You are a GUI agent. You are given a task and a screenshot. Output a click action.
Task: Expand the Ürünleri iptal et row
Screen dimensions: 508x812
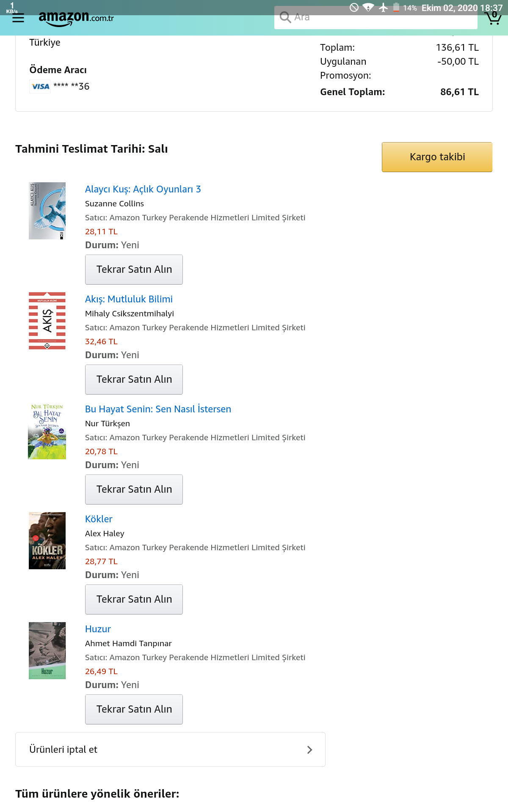point(170,749)
